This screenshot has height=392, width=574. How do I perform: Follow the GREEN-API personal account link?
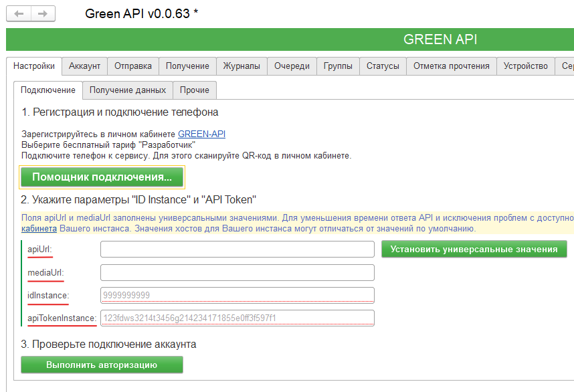(x=201, y=134)
